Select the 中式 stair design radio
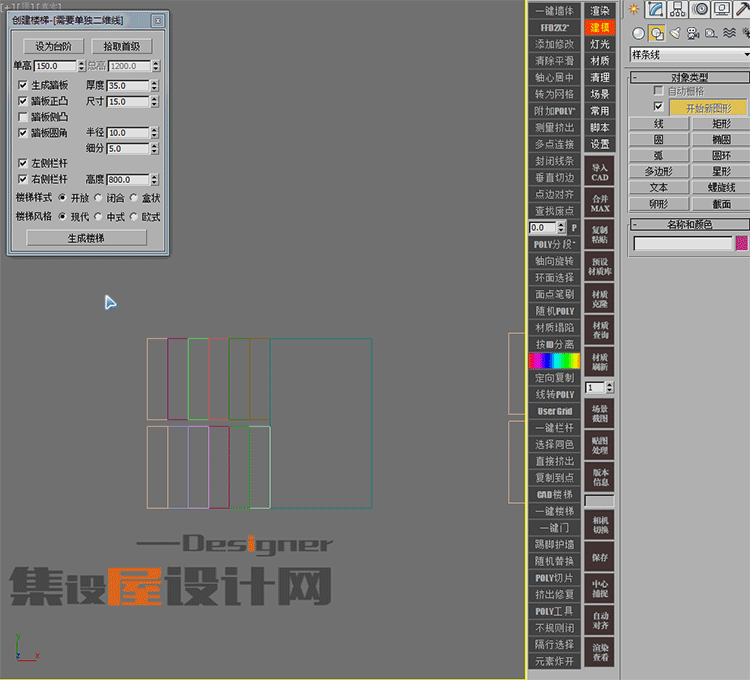 tap(98, 217)
